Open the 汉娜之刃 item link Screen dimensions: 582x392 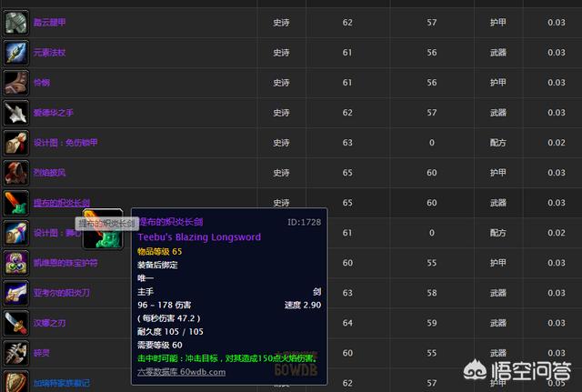(49, 323)
